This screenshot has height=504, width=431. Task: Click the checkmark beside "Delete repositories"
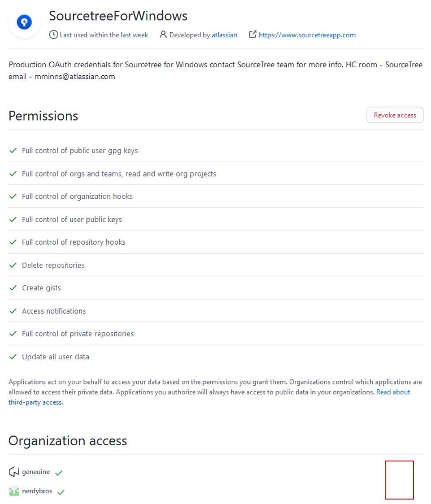(13, 265)
